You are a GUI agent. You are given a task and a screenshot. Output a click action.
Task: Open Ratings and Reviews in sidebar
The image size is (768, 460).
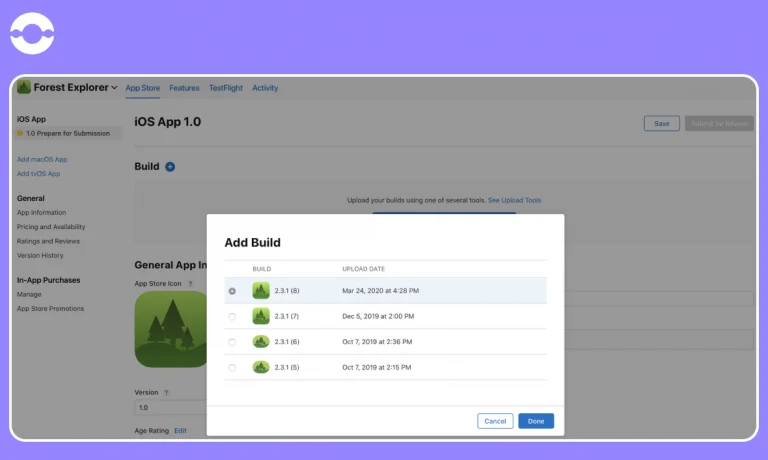tap(48, 241)
